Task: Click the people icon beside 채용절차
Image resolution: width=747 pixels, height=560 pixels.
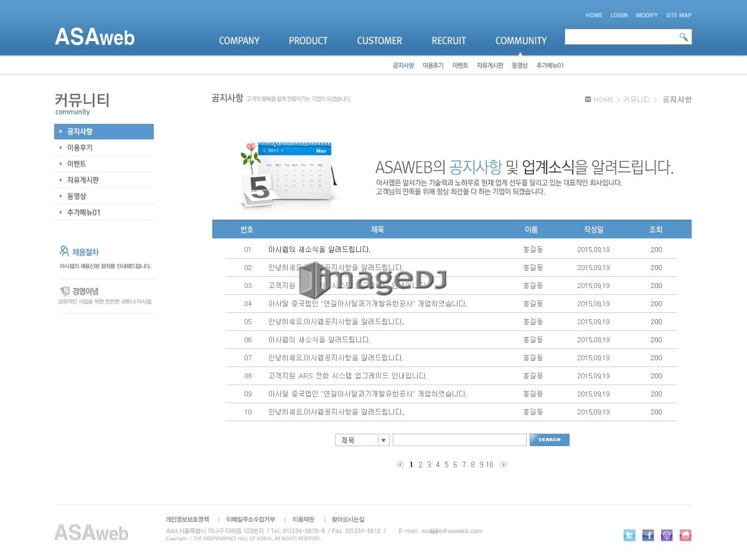Action: pyautogui.click(x=64, y=251)
